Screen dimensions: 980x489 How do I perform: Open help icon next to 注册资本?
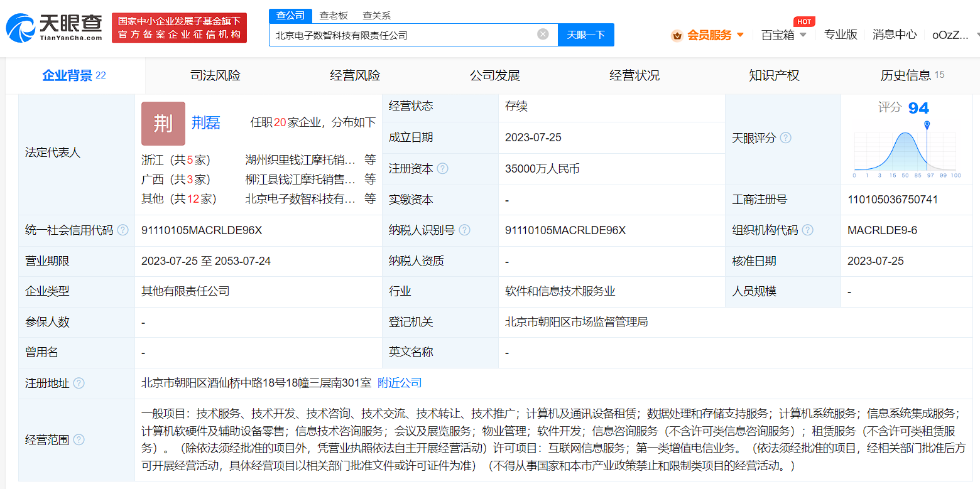point(442,169)
